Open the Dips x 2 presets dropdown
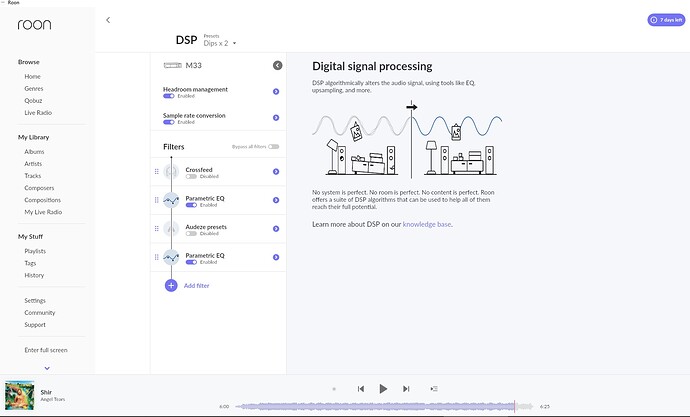This screenshot has height=417, width=690. 220,43
